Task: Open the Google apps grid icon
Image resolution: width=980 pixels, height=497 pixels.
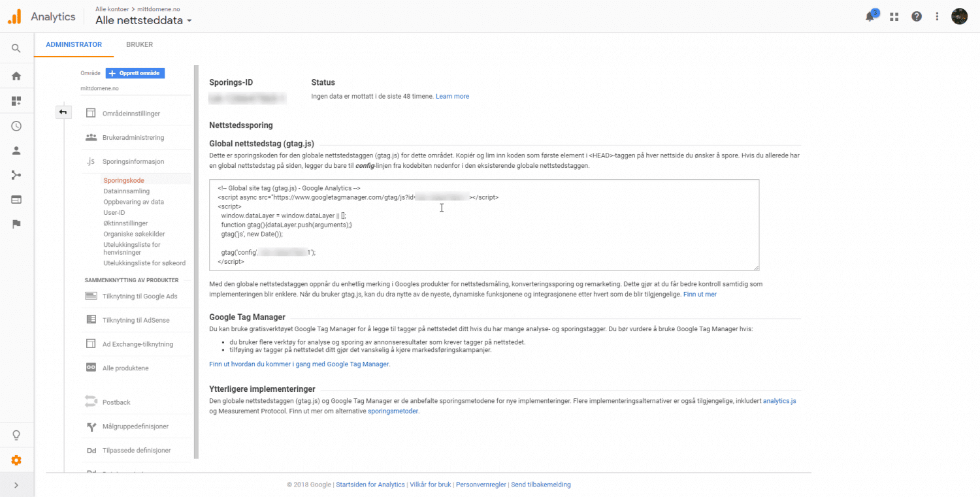Action: coord(894,17)
